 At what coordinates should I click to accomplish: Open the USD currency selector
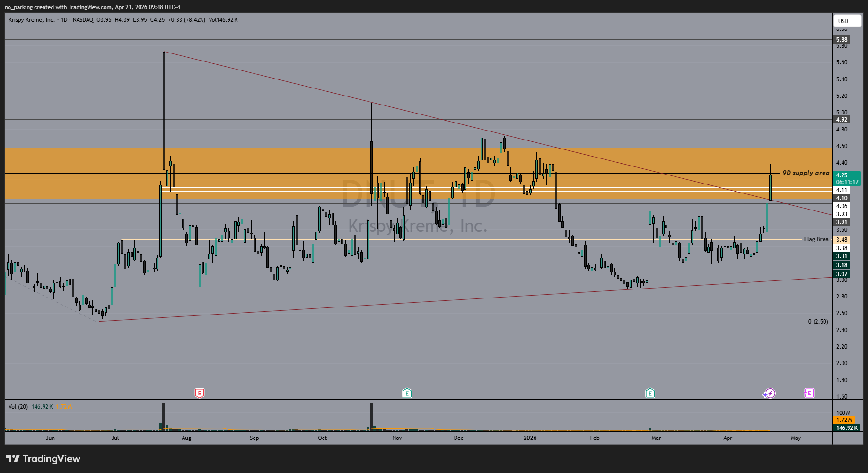tap(847, 21)
